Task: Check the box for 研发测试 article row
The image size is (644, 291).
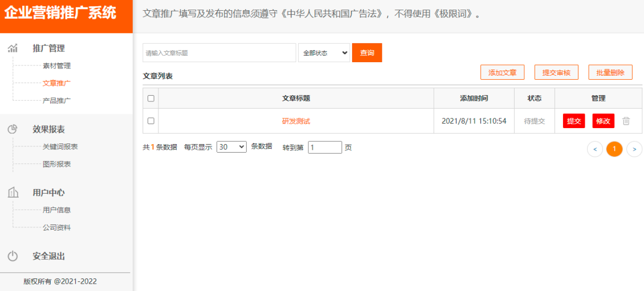Action: [x=151, y=121]
